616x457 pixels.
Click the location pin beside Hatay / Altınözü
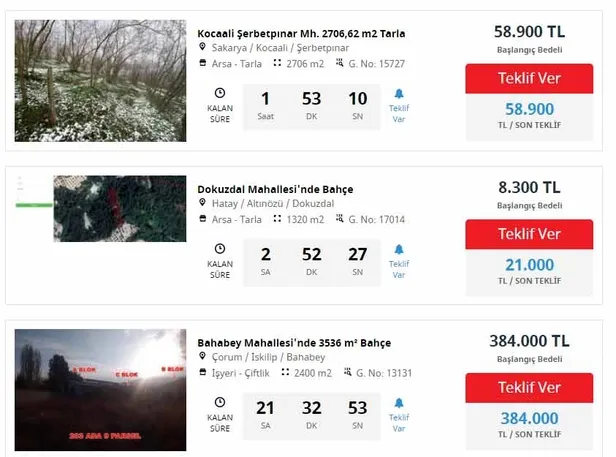click(203, 204)
